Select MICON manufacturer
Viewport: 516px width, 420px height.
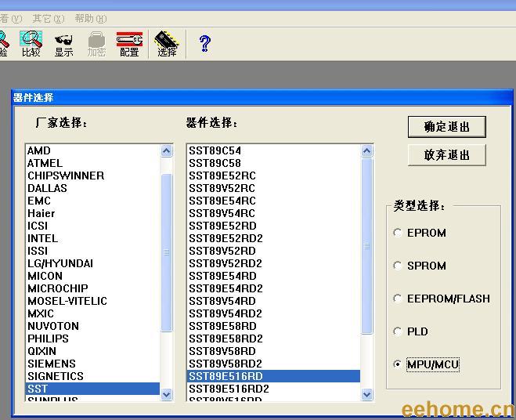pyautogui.click(x=92, y=276)
